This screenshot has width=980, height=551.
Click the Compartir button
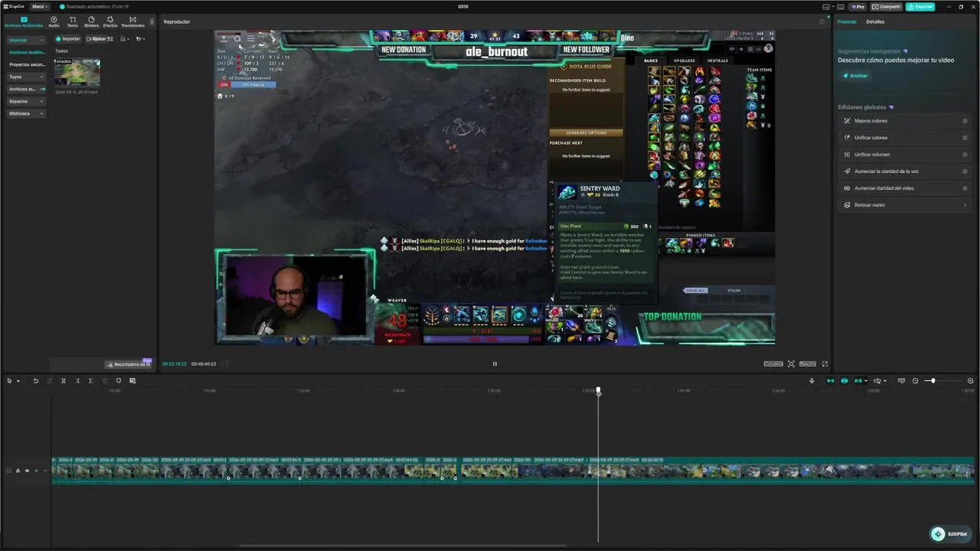coord(887,7)
